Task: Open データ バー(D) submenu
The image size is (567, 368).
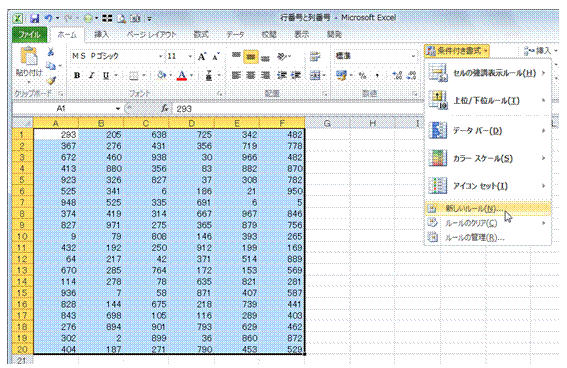Action: click(488, 130)
